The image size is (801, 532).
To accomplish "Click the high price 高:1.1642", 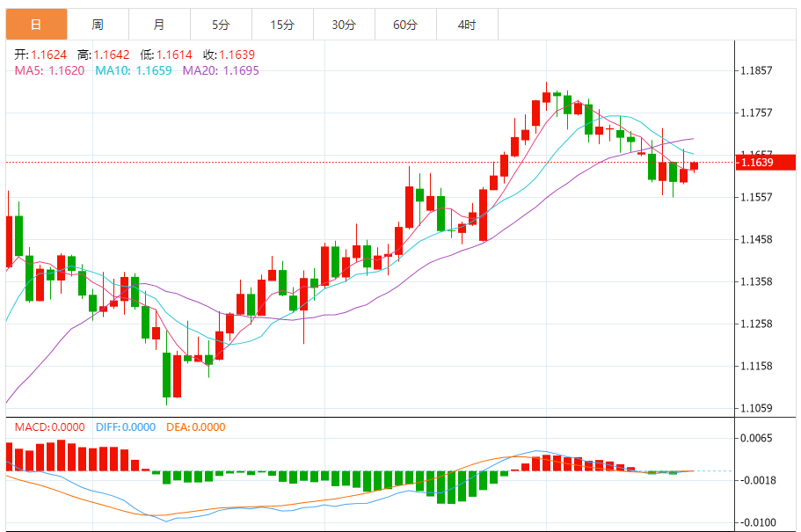I will [104, 55].
